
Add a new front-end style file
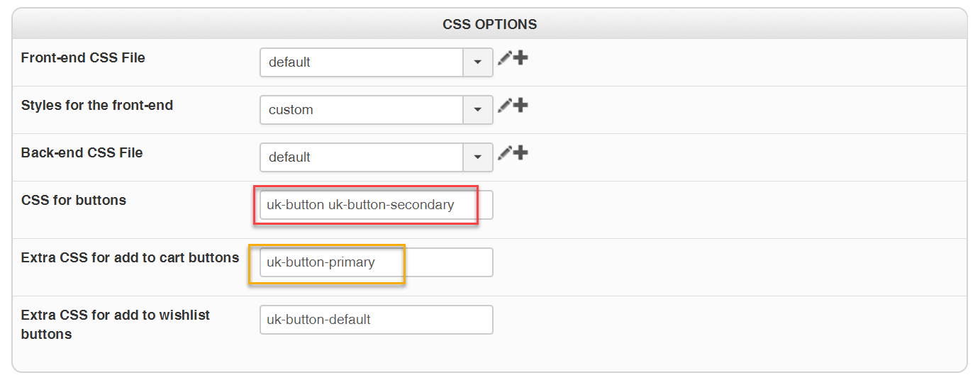tap(520, 106)
